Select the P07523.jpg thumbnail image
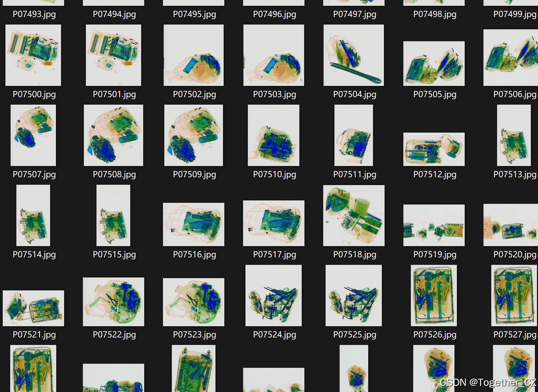The image size is (538, 392). (194, 302)
